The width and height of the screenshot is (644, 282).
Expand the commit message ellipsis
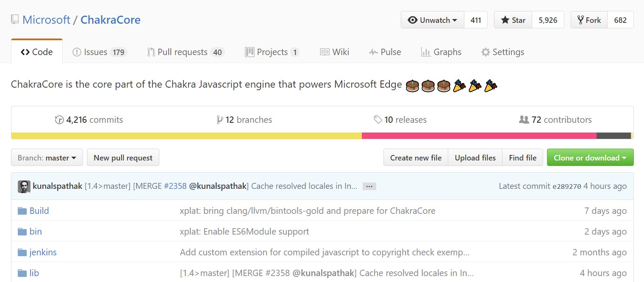369,186
